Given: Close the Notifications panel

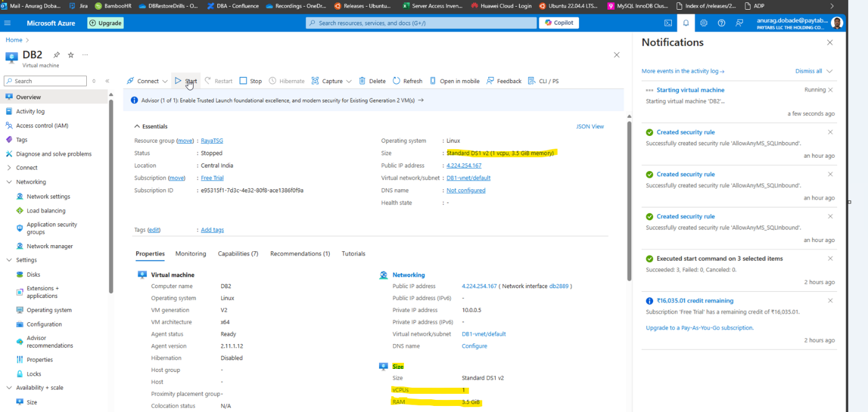Looking at the screenshot, I should pos(830,42).
